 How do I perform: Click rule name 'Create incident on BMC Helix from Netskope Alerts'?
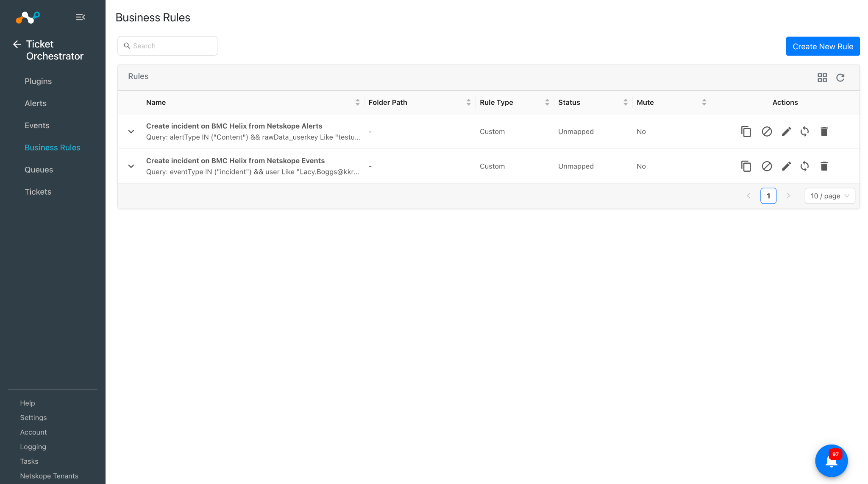234,126
